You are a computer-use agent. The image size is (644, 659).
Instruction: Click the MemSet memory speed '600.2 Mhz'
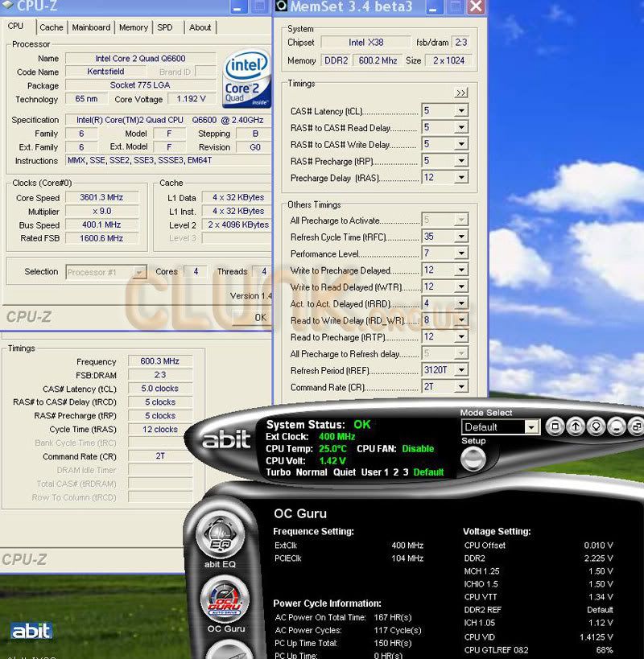pyautogui.click(x=378, y=60)
